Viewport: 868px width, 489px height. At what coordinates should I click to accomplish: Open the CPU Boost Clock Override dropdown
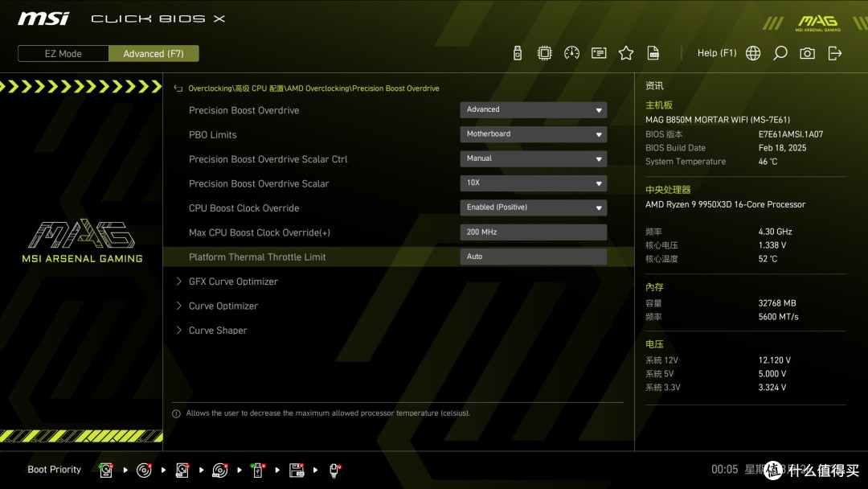coord(533,208)
